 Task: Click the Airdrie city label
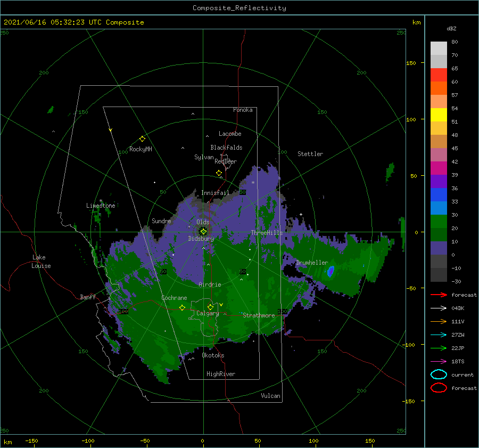[x=210, y=284]
